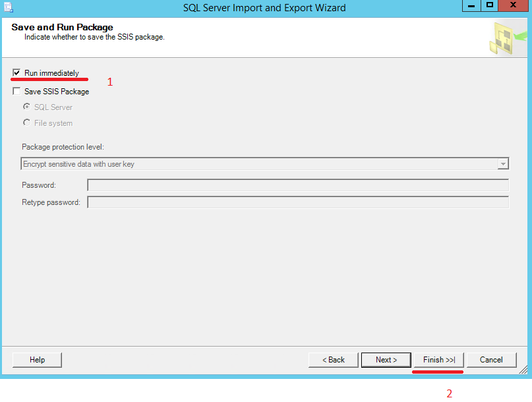This screenshot has width=532, height=402.
Task: Click inside the Password input field
Action: click(297, 185)
